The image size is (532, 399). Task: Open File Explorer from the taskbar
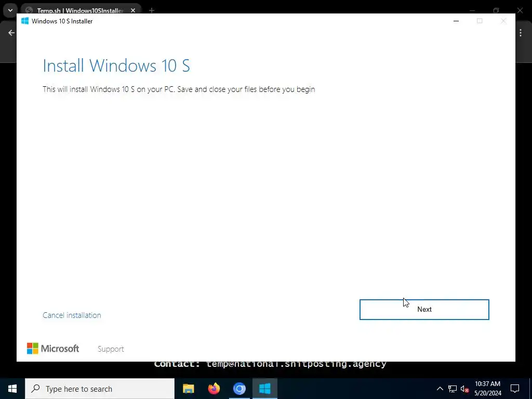click(188, 389)
